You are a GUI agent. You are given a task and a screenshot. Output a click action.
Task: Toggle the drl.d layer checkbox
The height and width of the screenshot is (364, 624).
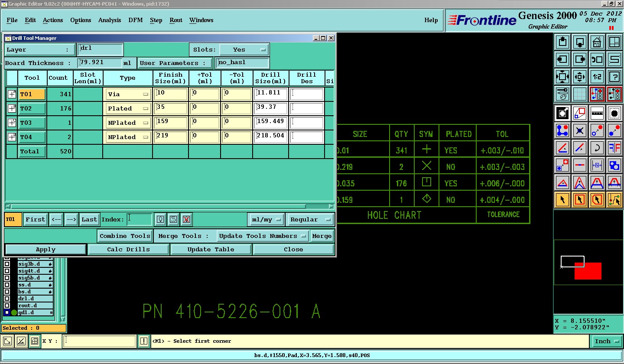pyautogui.click(x=7, y=299)
